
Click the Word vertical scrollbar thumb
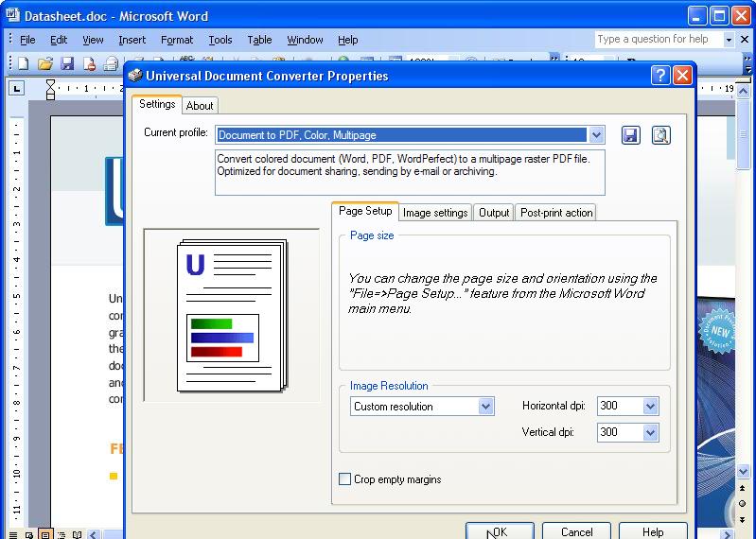[x=743, y=134]
